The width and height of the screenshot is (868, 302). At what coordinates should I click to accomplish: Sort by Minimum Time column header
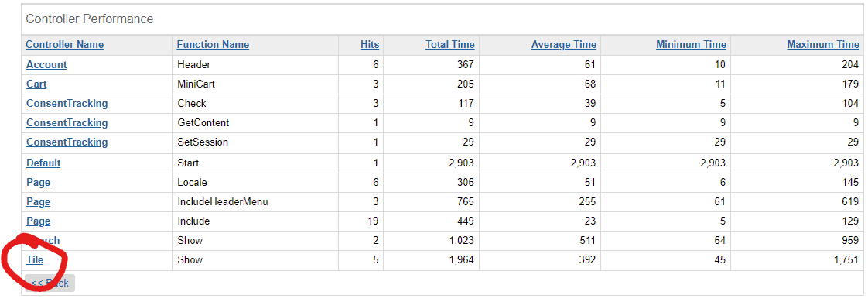pos(692,45)
